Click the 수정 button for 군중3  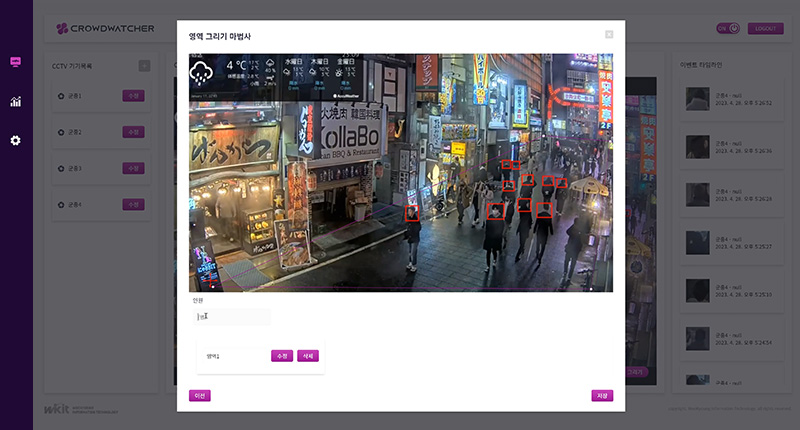click(x=133, y=168)
